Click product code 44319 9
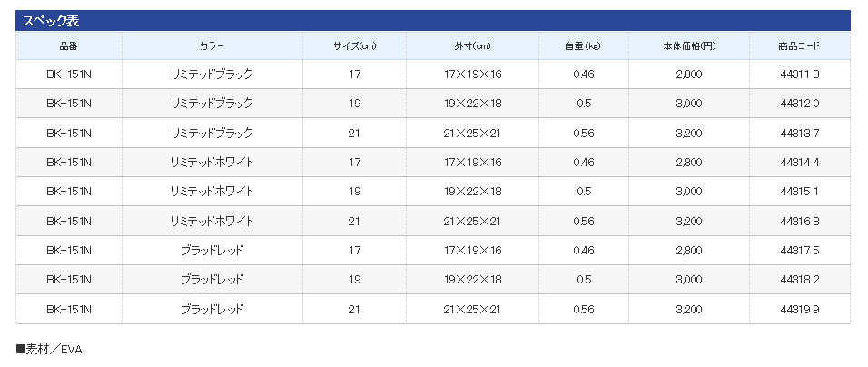The width and height of the screenshot is (868, 367). point(799,309)
